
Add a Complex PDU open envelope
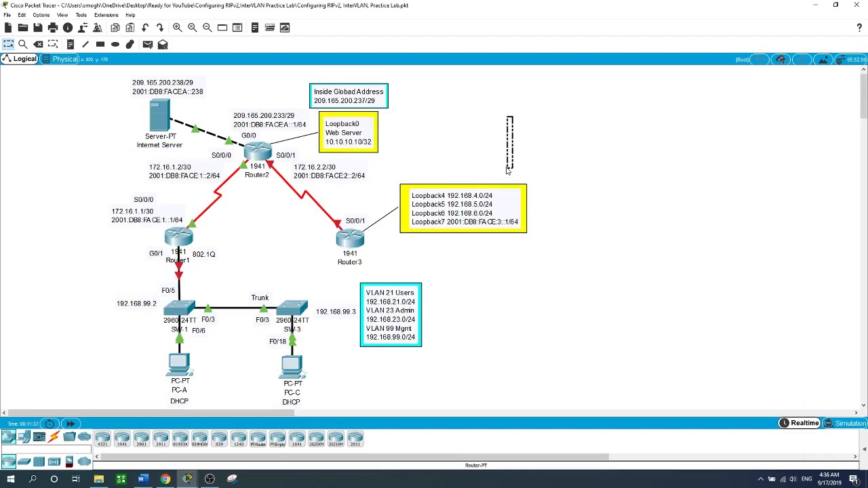tap(162, 44)
